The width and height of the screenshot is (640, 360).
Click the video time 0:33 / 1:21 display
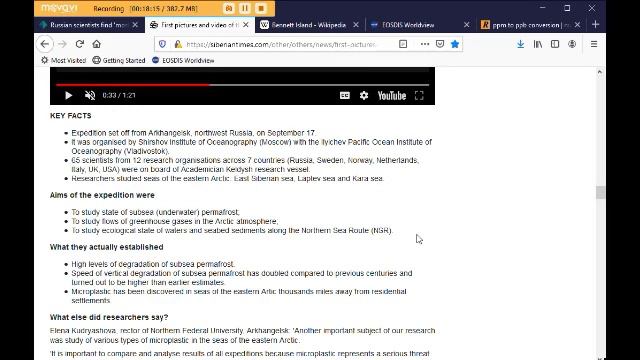pyautogui.click(x=119, y=96)
